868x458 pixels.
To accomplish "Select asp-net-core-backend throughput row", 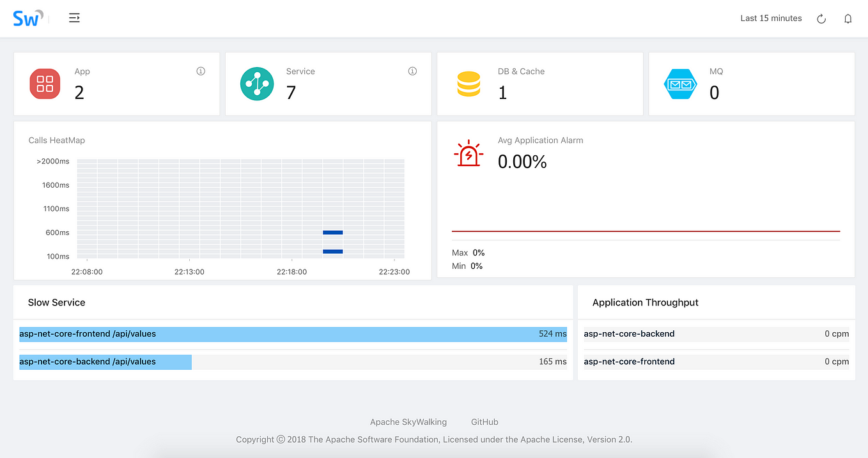I will 717,334.
